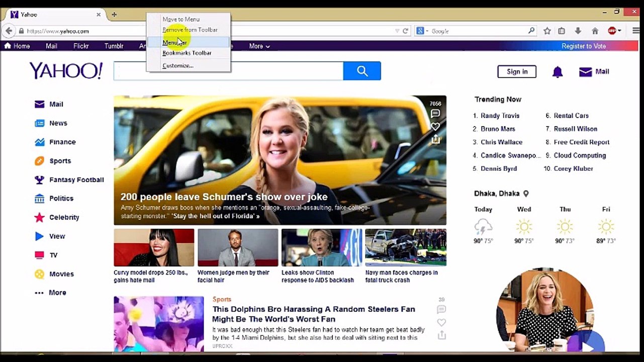Open Women judge men facial hair thumbnail
The width and height of the screenshot is (644, 362).
click(x=238, y=247)
